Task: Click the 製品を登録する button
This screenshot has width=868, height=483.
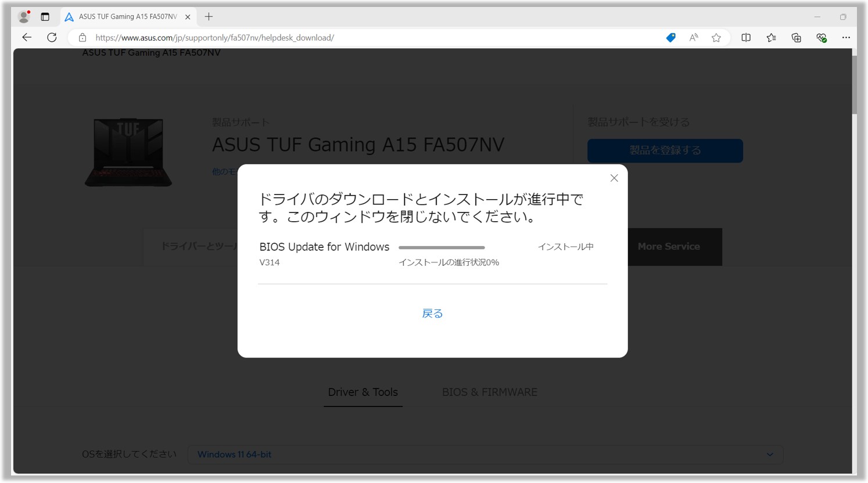Action: [x=665, y=150]
